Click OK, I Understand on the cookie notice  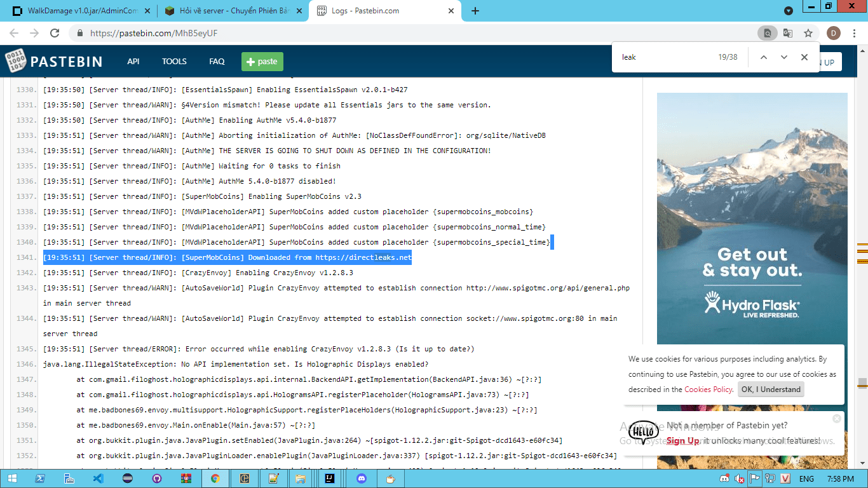[771, 390]
